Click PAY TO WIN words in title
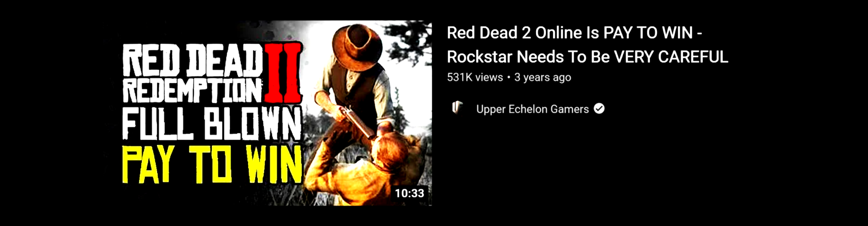868x226 pixels. click(x=648, y=33)
